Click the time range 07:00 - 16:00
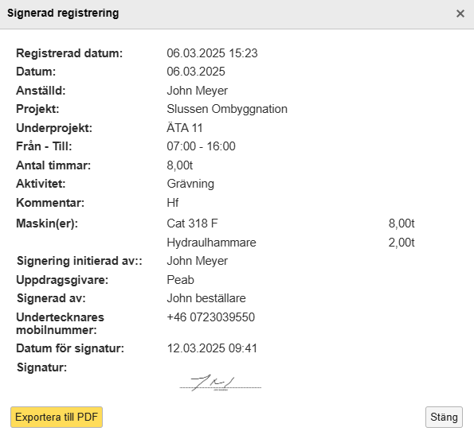This screenshot has height=439, width=474. coord(201,146)
